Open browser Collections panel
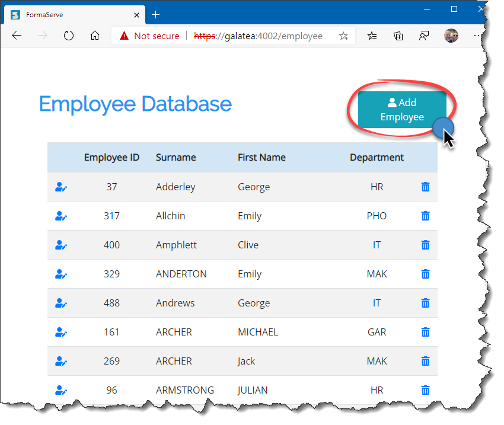The image size is (504, 425). tap(398, 36)
